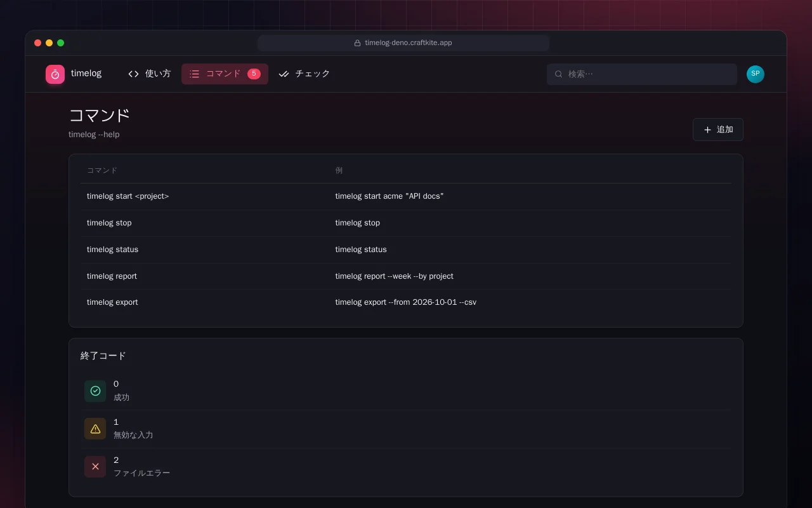This screenshot has height=508, width=812.
Task: Click the コマンド column header
Action: (x=102, y=170)
